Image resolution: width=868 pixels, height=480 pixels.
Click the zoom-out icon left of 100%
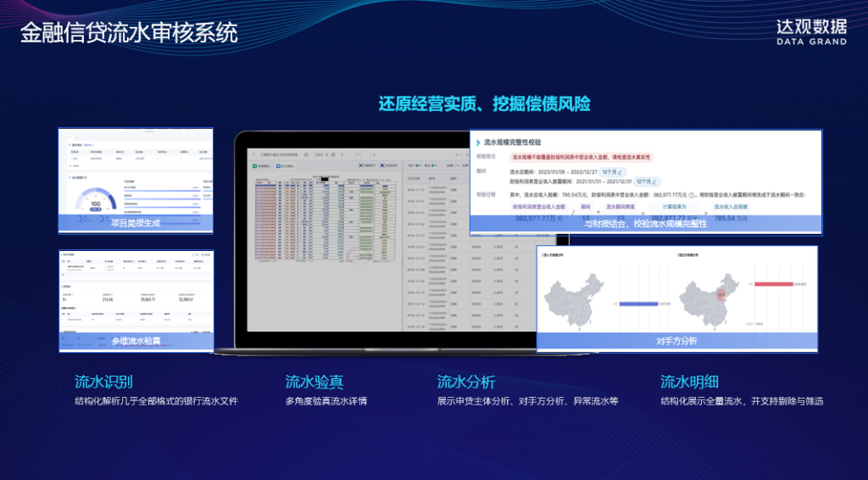[x=307, y=155]
